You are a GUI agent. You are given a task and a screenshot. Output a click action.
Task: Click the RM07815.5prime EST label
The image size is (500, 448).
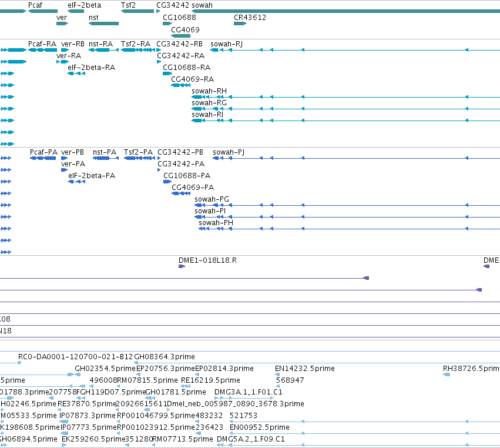147,380
